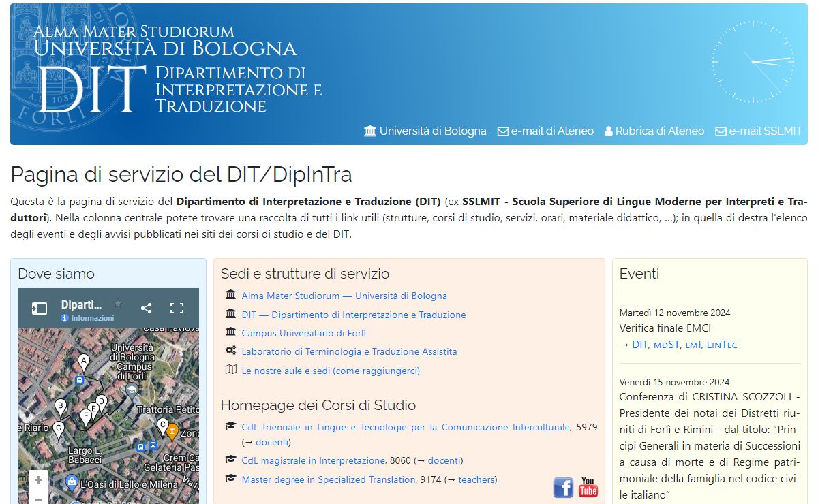The width and height of the screenshot is (818, 504).
Task: Click graduation cap icon beside CdL triennale
Action: (230, 427)
